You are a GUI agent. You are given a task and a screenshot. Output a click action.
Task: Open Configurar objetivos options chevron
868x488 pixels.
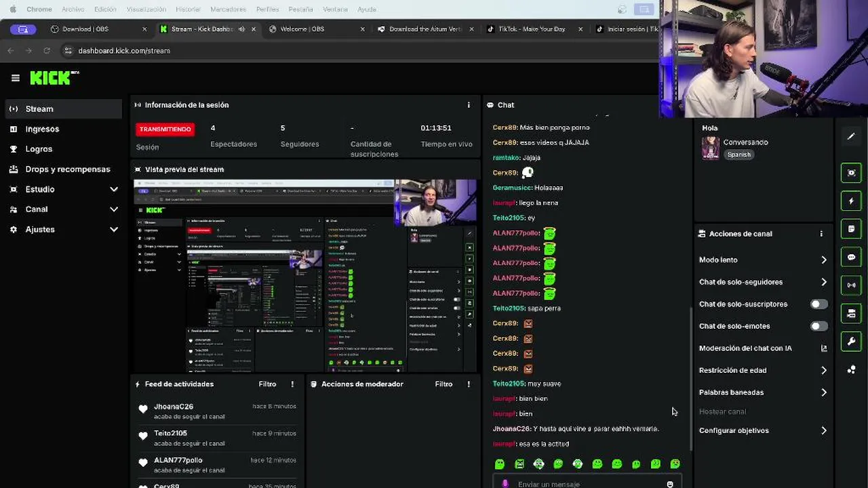click(824, 430)
